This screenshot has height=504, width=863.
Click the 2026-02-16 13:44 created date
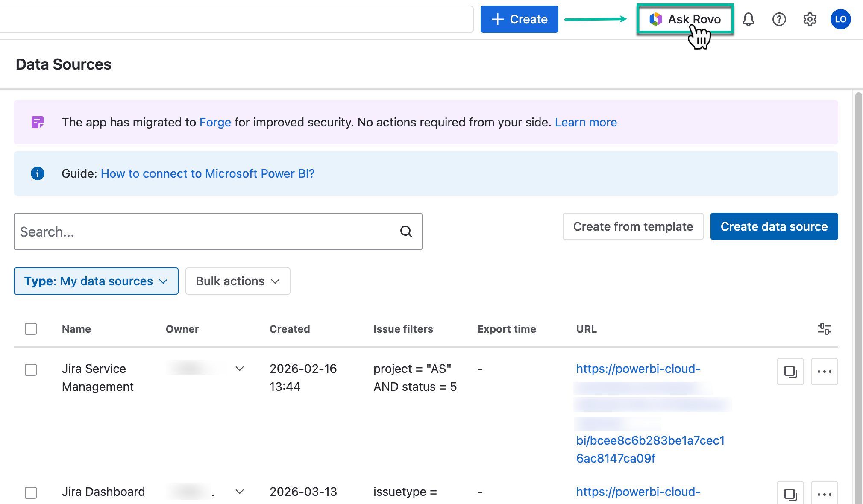click(x=303, y=378)
